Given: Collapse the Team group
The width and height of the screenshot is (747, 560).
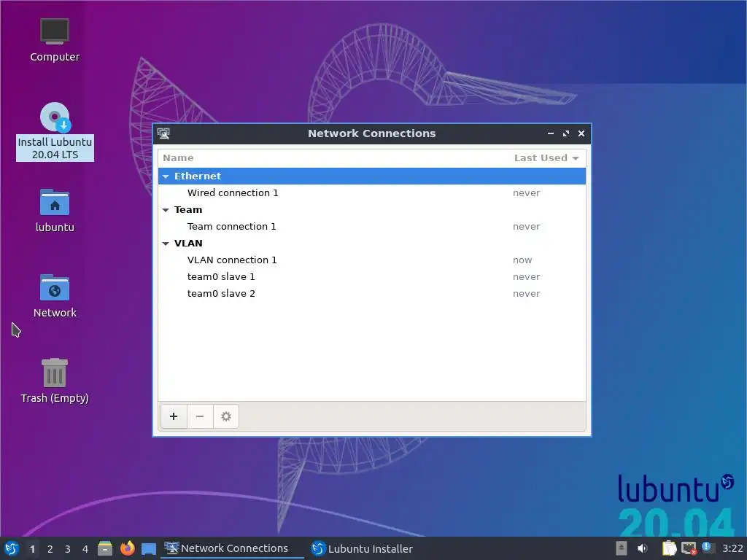Looking at the screenshot, I should click(166, 210).
